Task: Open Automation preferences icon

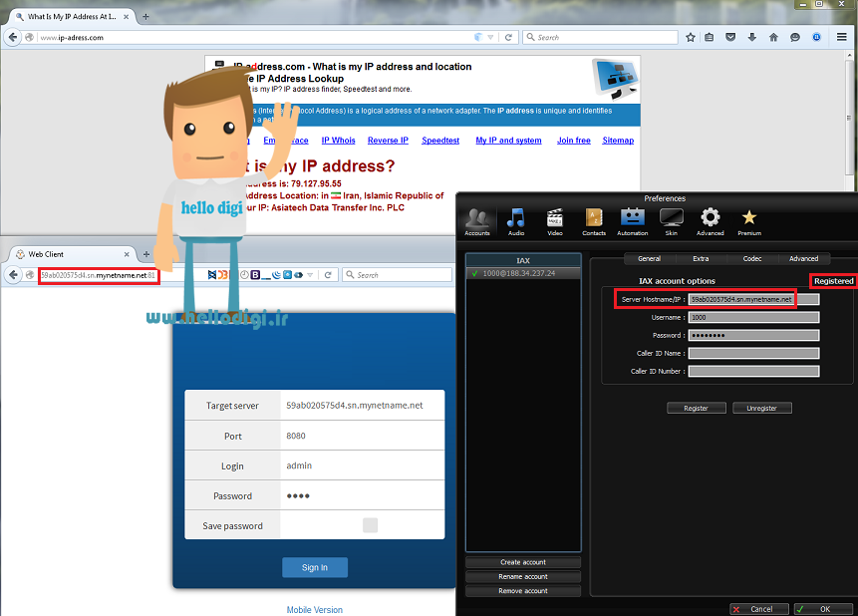Action: [633, 222]
